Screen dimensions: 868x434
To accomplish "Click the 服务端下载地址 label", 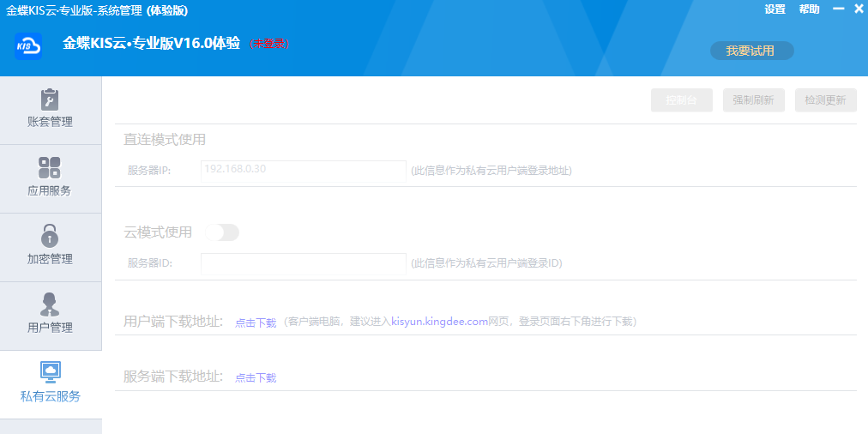I will click(173, 377).
